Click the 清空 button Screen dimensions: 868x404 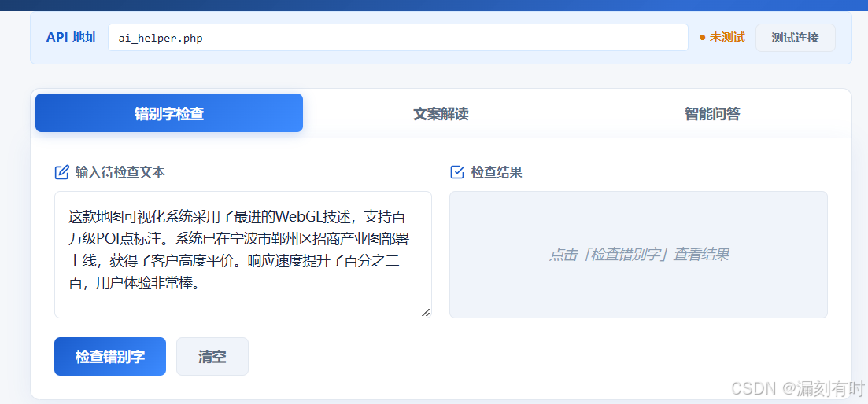[212, 357]
